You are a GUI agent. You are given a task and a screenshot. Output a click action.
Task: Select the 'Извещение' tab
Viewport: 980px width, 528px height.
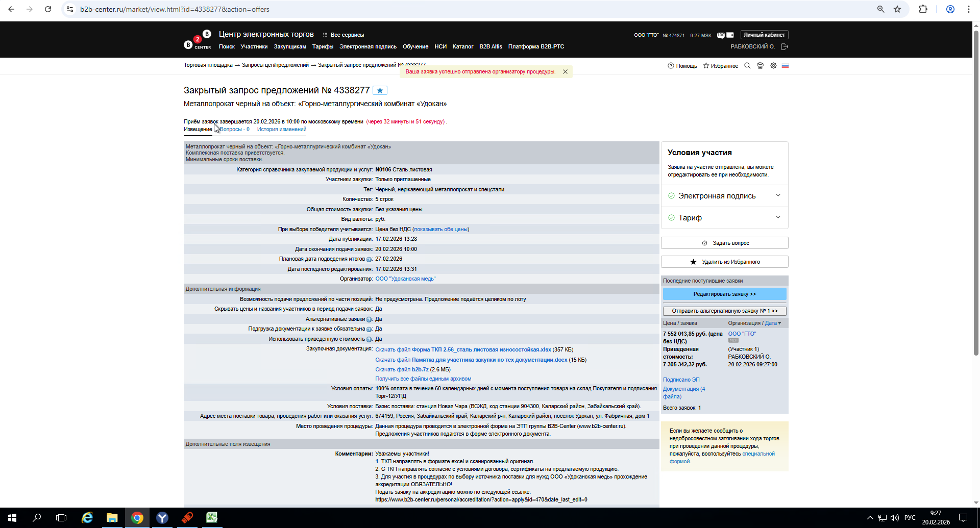(x=198, y=130)
